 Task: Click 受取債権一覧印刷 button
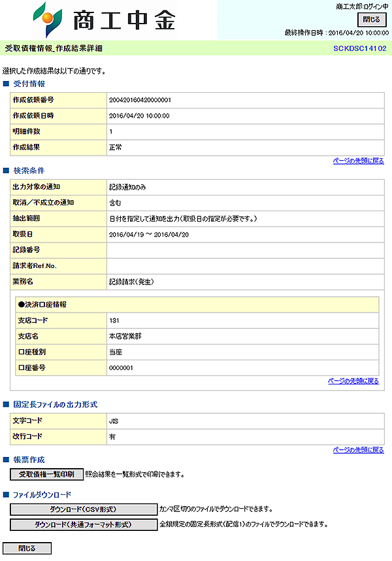coord(47,475)
